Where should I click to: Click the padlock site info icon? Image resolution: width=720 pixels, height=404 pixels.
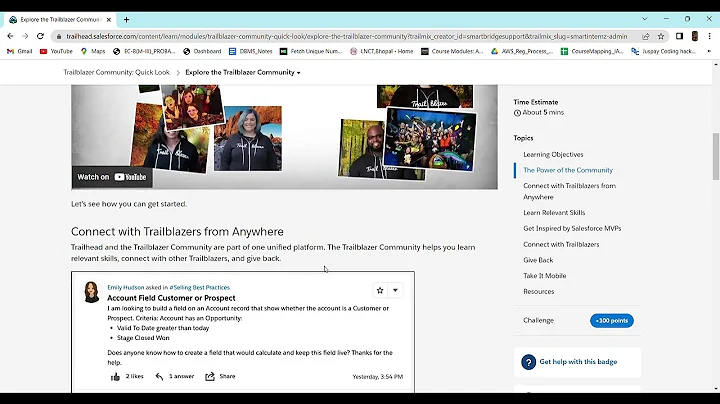tap(59, 36)
